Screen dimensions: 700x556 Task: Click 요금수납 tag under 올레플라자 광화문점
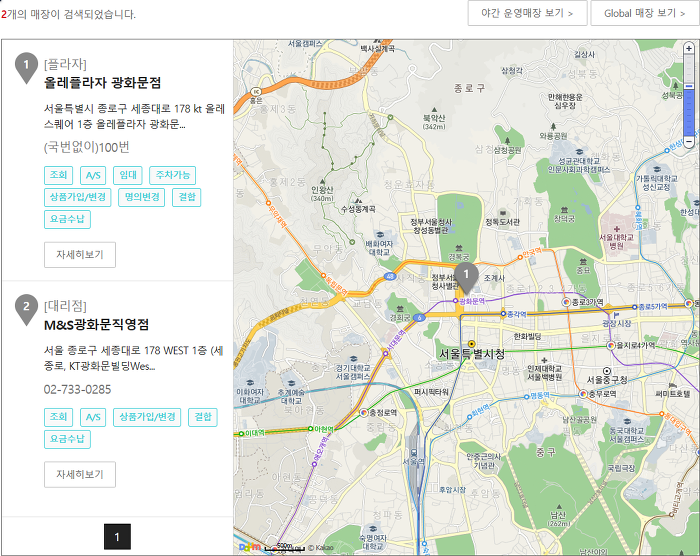tap(67, 219)
